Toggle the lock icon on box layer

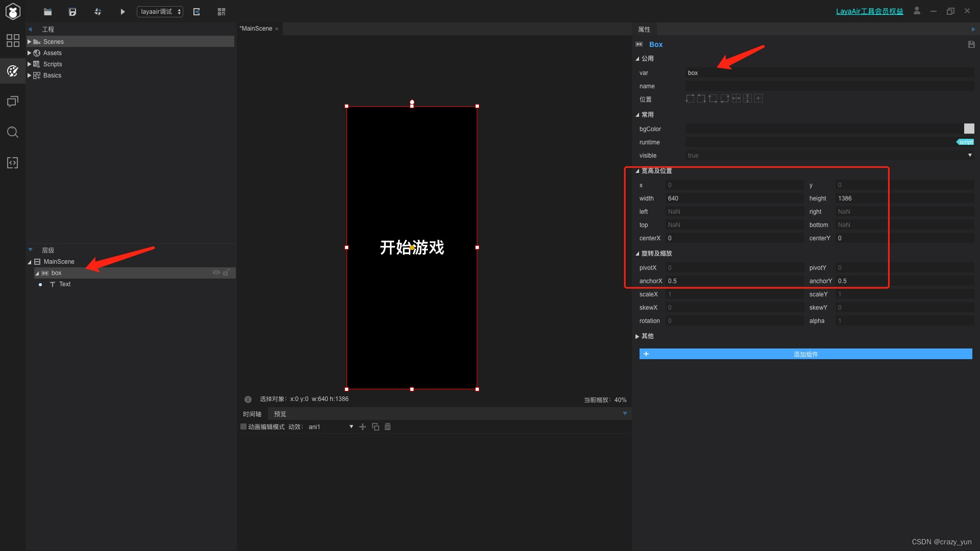pyautogui.click(x=226, y=272)
